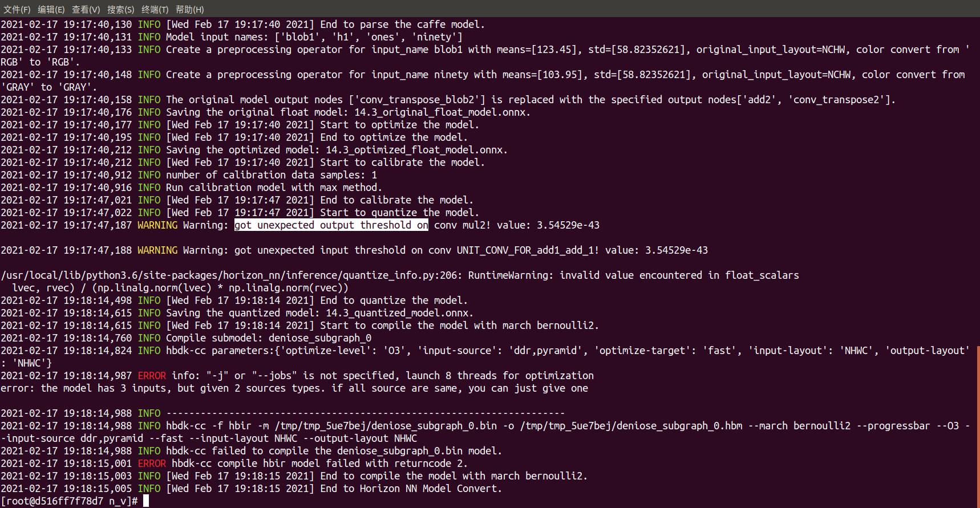Open the 帮助(H) Help menu
Viewport: 980px width, 508px height.
click(x=189, y=9)
